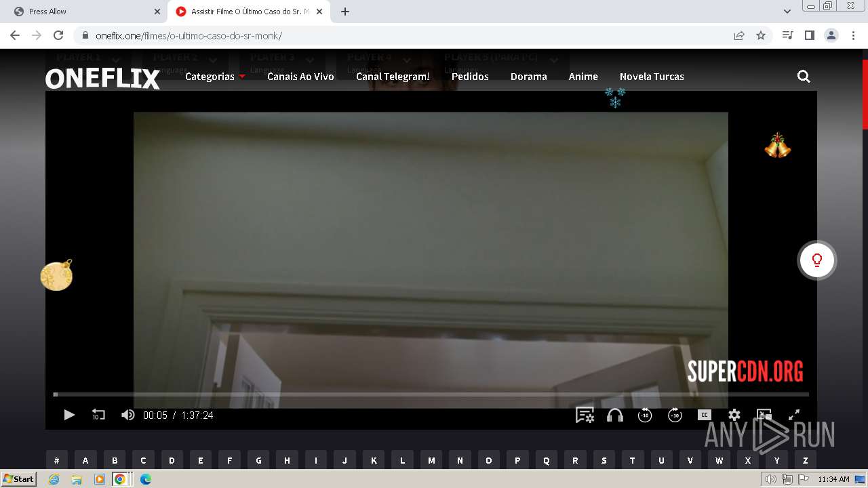Open File Explorer from taskbar
Screen dimensions: 868x488
[77, 479]
